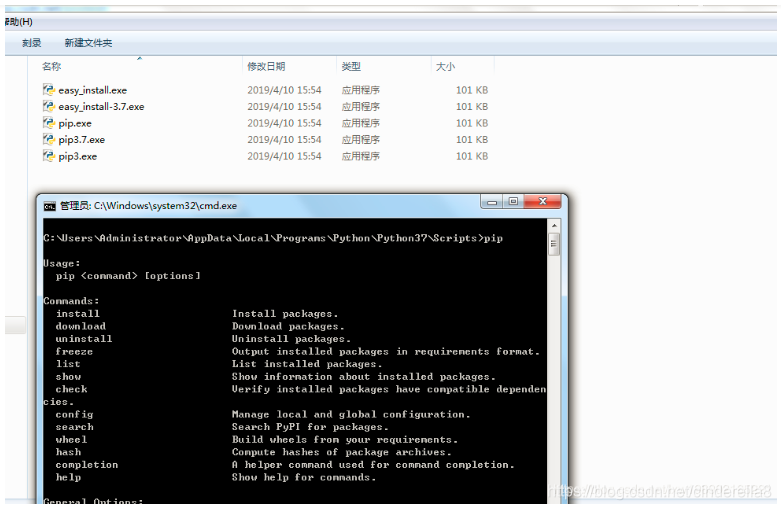This screenshot has width=781, height=510.
Task: Select the easy_install.exe file name
Action: [93, 90]
